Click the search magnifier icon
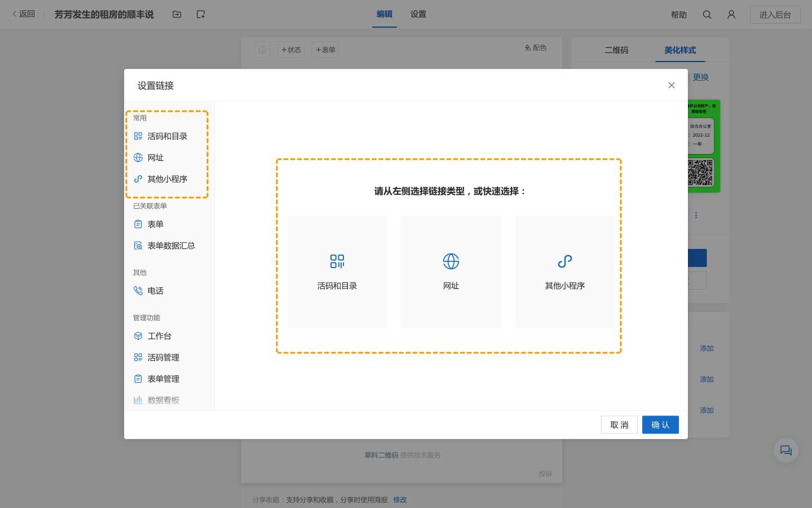This screenshot has width=812, height=508. [707, 15]
